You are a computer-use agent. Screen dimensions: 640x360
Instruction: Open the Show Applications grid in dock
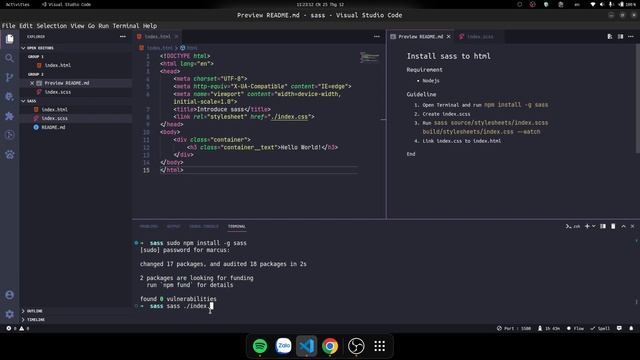coord(380,346)
